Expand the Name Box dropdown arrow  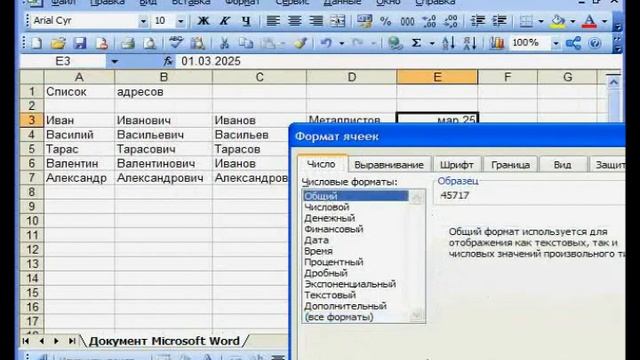pos(114,62)
